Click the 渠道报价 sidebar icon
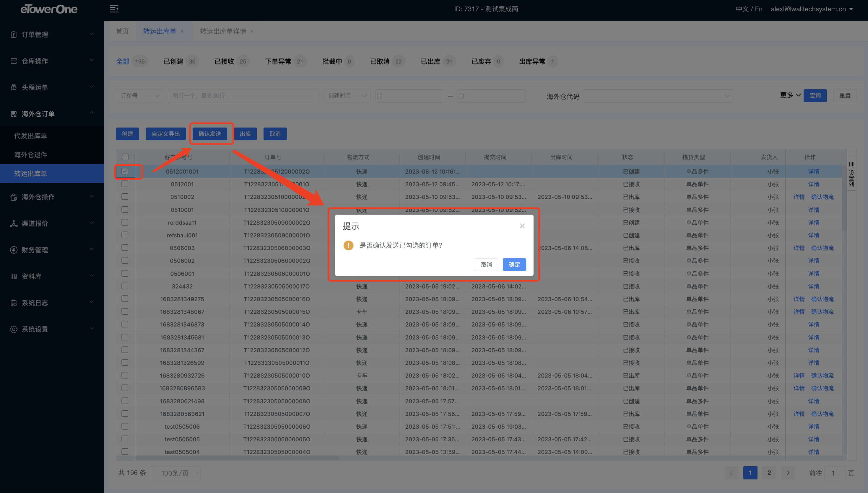The height and width of the screenshot is (493, 868). [14, 223]
